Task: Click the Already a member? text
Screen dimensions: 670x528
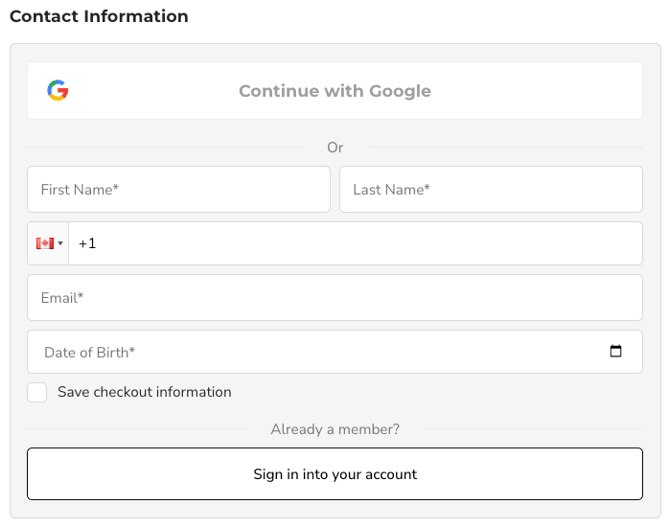Action: point(335,429)
